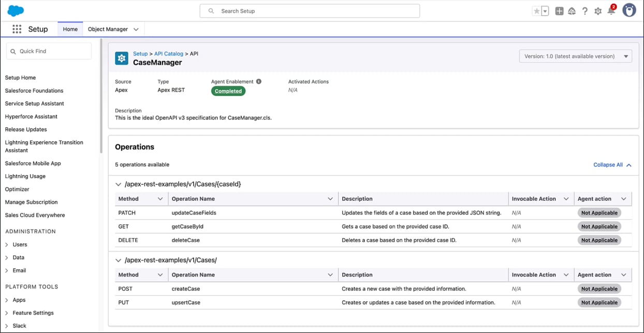The height and width of the screenshot is (333, 644).
Task: Open the global actions plus icon
Action: 559,11
